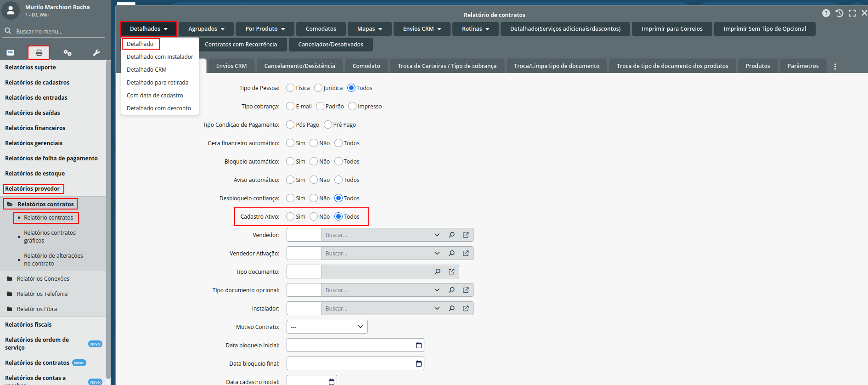Open external link icon in Vendedor Ativação row

466,253
